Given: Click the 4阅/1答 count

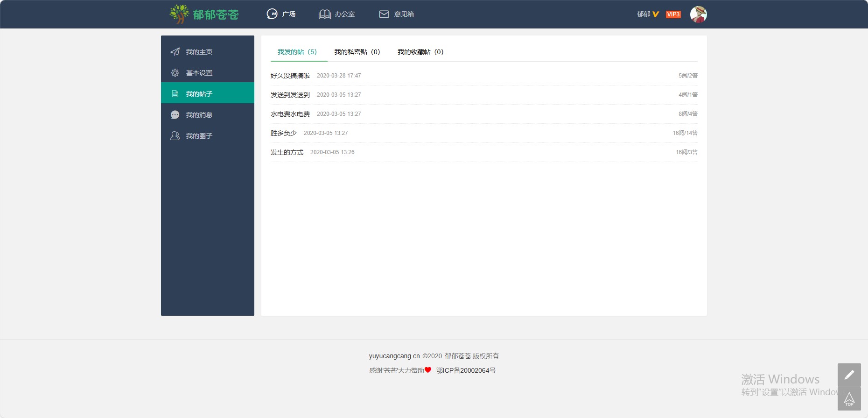Looking at the screenshot, I should click(x=688, y=95).
